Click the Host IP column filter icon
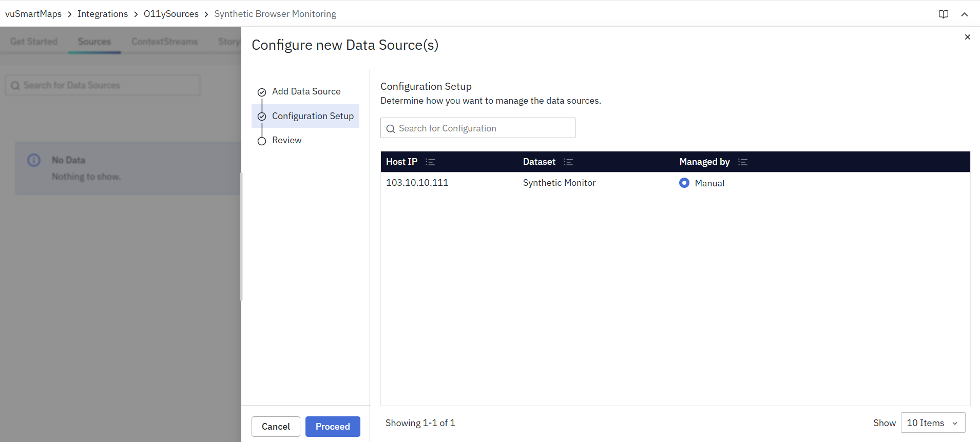This screenshot has height=442, width=980. 430,162
